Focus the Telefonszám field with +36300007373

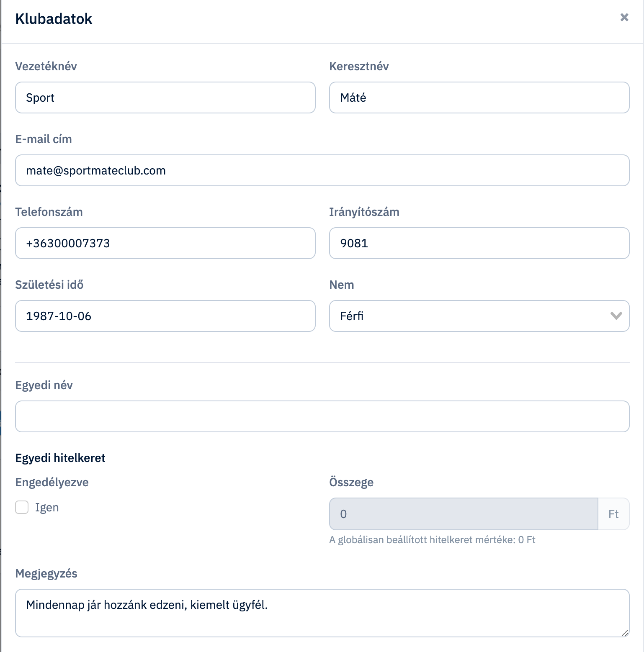pos(165,243)
